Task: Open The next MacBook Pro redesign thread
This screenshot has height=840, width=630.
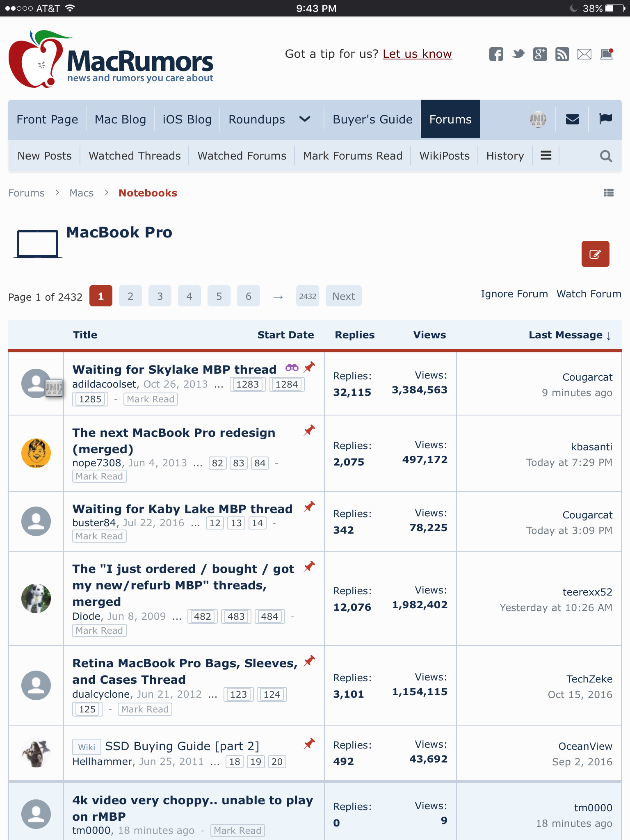Action: pyautogui.click(x=174, y=441)
